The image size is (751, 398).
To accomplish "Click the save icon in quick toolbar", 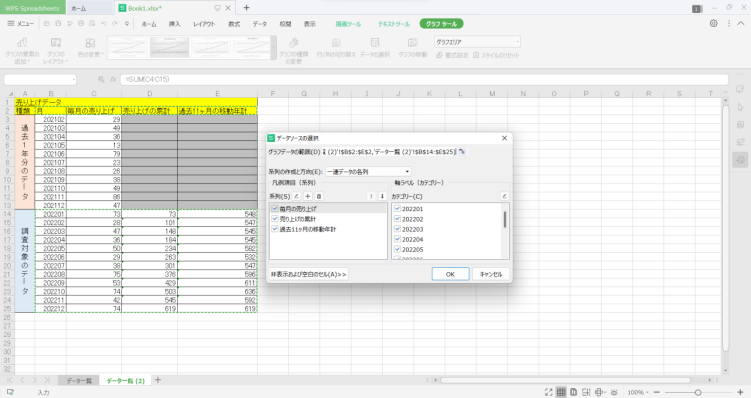I will point(58,23).
